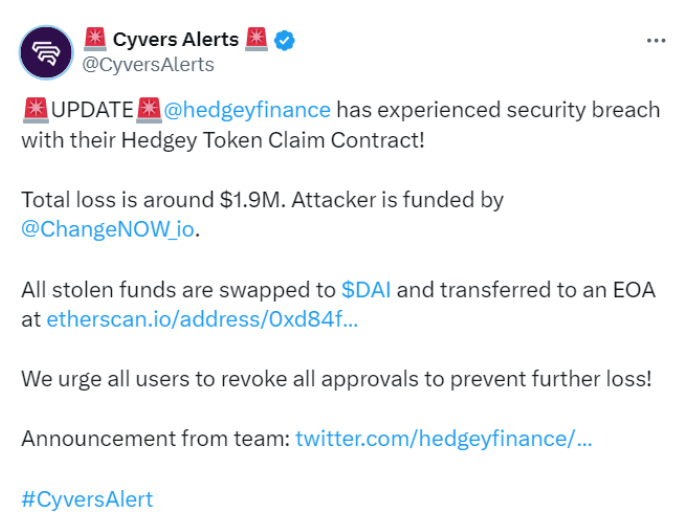This screenshot has height=520, width=687.
Task: Click the siren emoji before Cyvers Alerts
Action: [x=95, y=39]
